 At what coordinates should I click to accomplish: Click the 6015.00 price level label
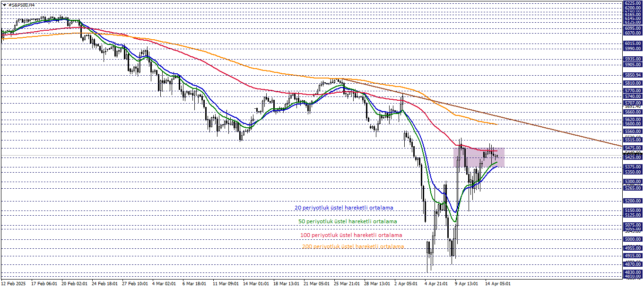[633, 43]
